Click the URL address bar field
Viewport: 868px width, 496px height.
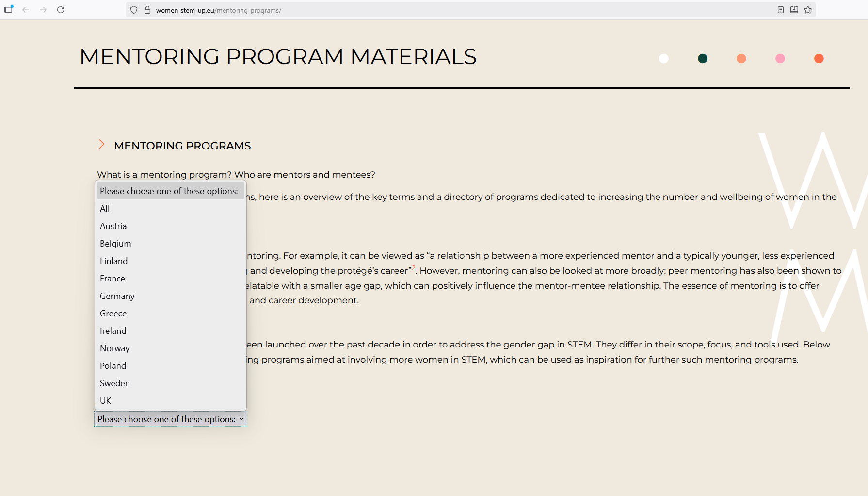pos(436,10)
